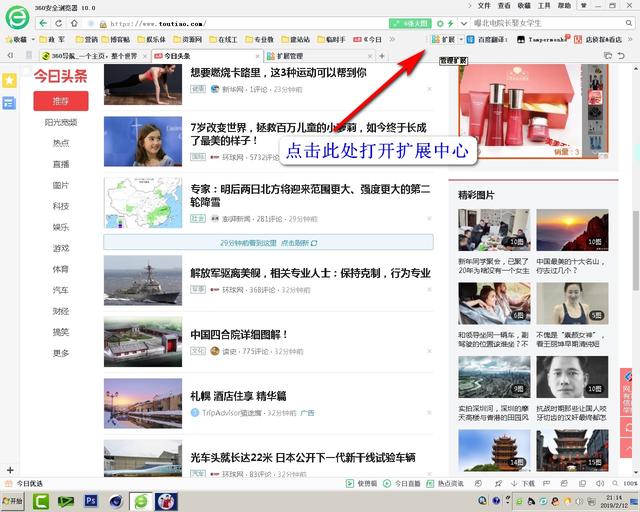
Task: Open a new tab with the plus button
Action: tap(382, 56)
